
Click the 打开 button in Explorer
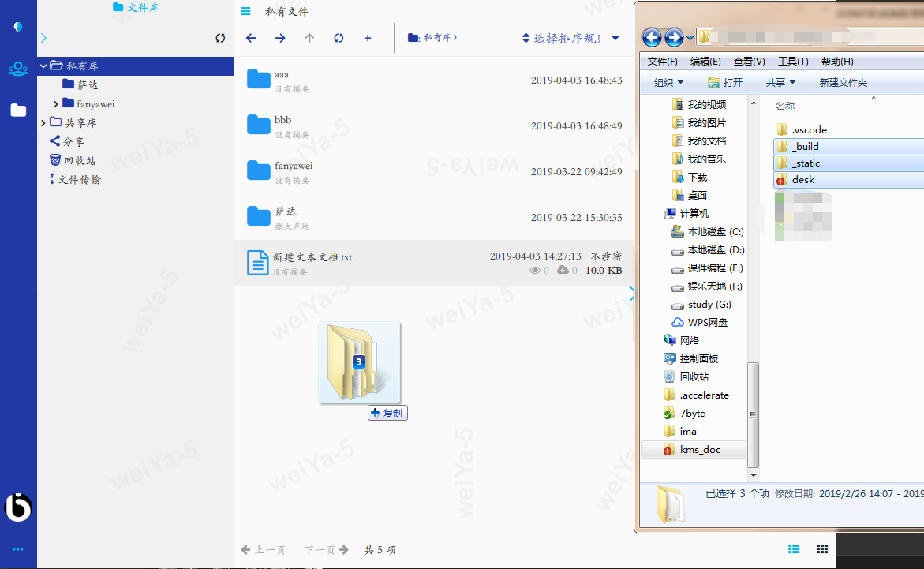click(725, 83)
